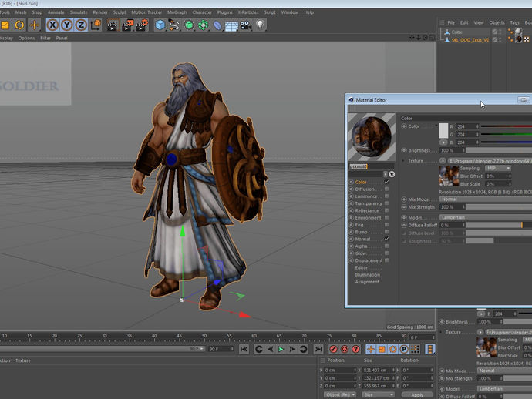Select the Scale tool icon in top toolbar
The height and width of the screenshot is (399, 532).
click(5, 25)
